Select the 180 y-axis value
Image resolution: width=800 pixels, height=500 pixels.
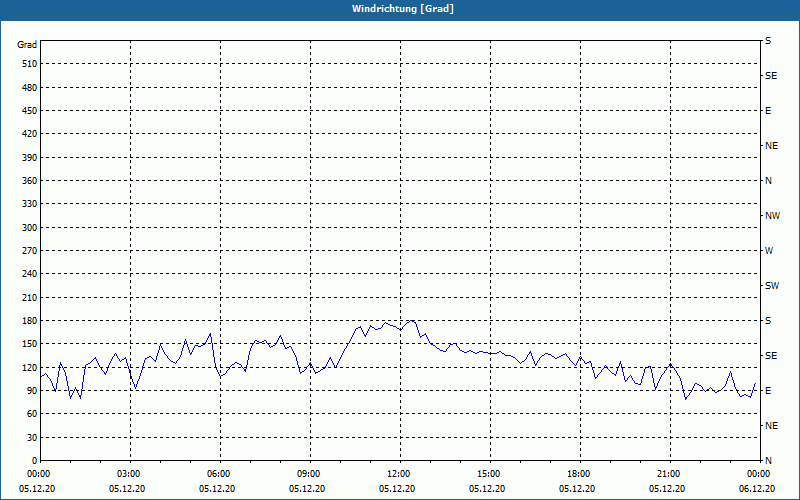pos(30,321)
